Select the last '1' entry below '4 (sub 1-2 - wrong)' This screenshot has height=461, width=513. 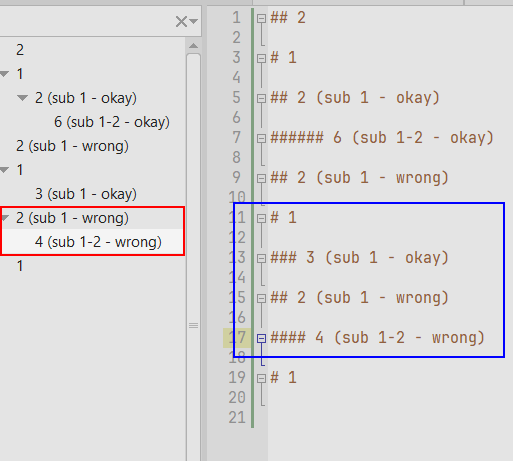(x=20, y=266)
